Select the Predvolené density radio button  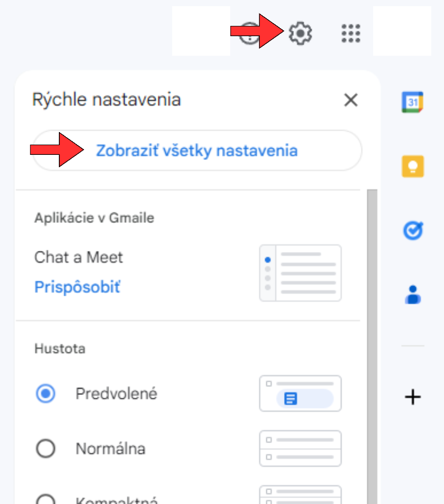coord(46,393)
